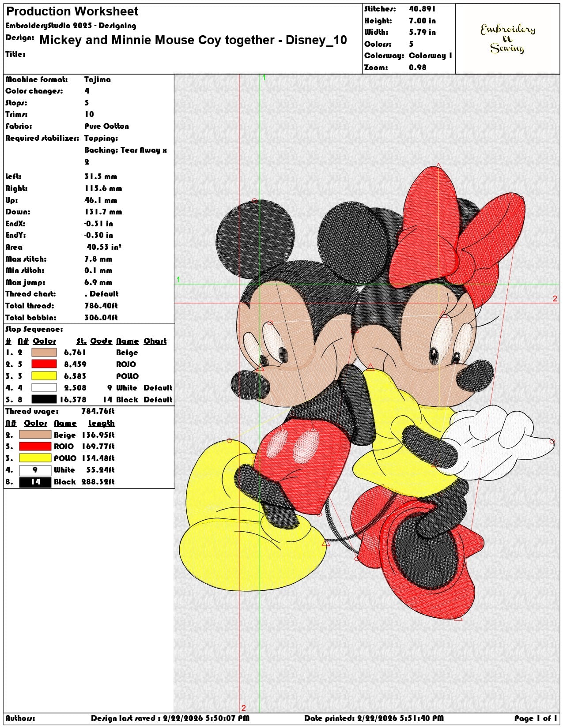Select the EndX value -0.31 in
Image resolution: width=563 pixels, height=728 pixels.
(x=98, y=224)
